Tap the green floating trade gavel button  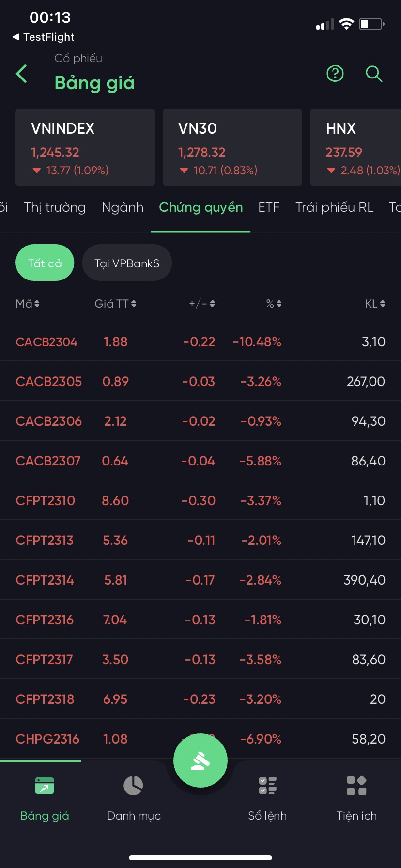200,761
